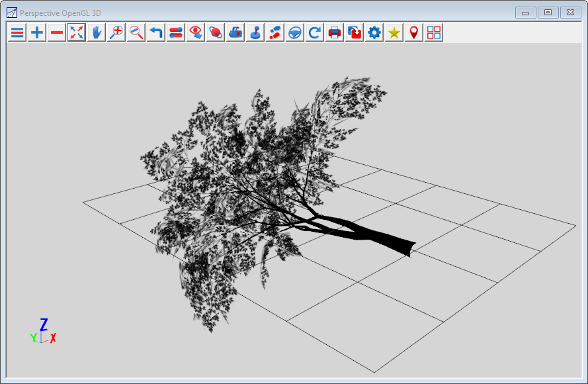Click the four-squares view layout icon

(434, 32)
